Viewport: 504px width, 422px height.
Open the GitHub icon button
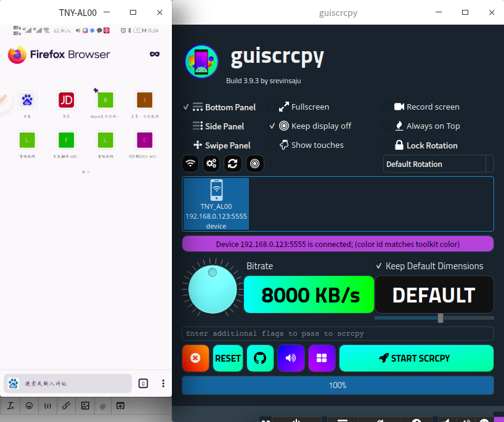[260, 358]
